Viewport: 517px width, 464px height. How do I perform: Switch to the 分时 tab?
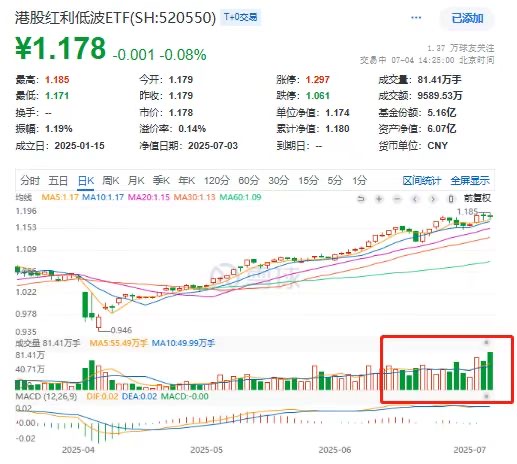pyautogui.click(x=30, y=181)
